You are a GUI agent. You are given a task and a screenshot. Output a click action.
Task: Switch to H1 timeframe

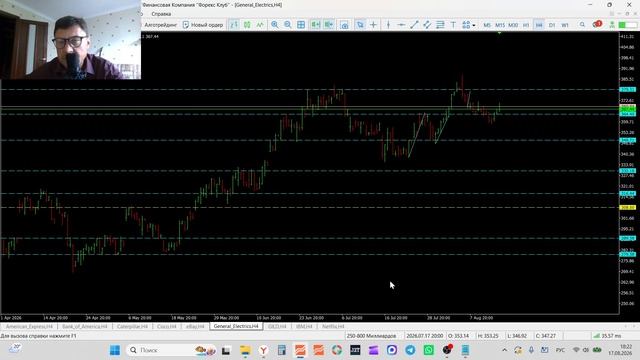pyautogui.click(x=526, y=25)
